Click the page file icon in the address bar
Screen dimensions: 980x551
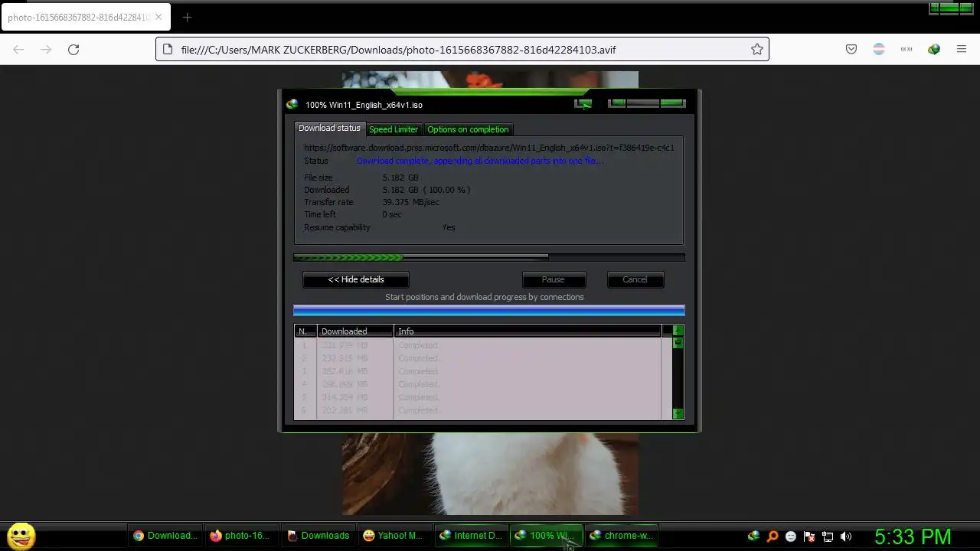tap(168, 50)
